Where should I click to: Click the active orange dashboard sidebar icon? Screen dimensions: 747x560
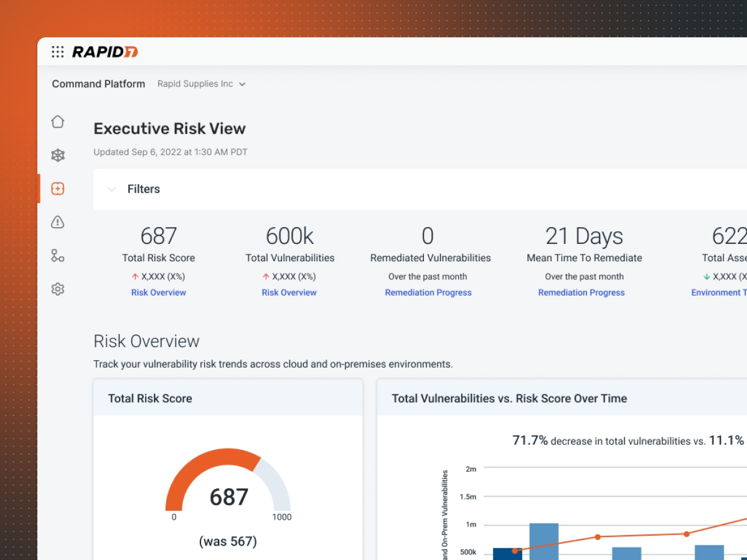point(57,189)
